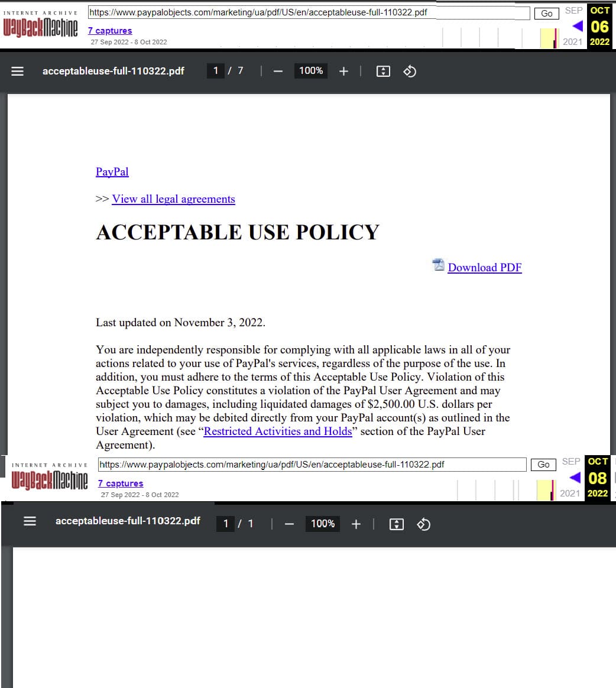Click 'Last updated on November 3, 2022.' text
The width and height of the screenshot is (616, 688).
(180, 323)
